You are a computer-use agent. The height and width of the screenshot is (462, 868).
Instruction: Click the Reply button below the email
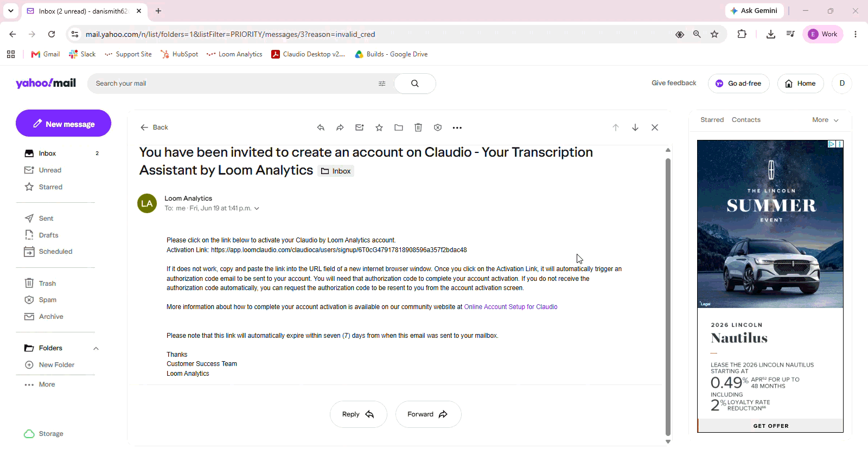(x=359, y=414)
